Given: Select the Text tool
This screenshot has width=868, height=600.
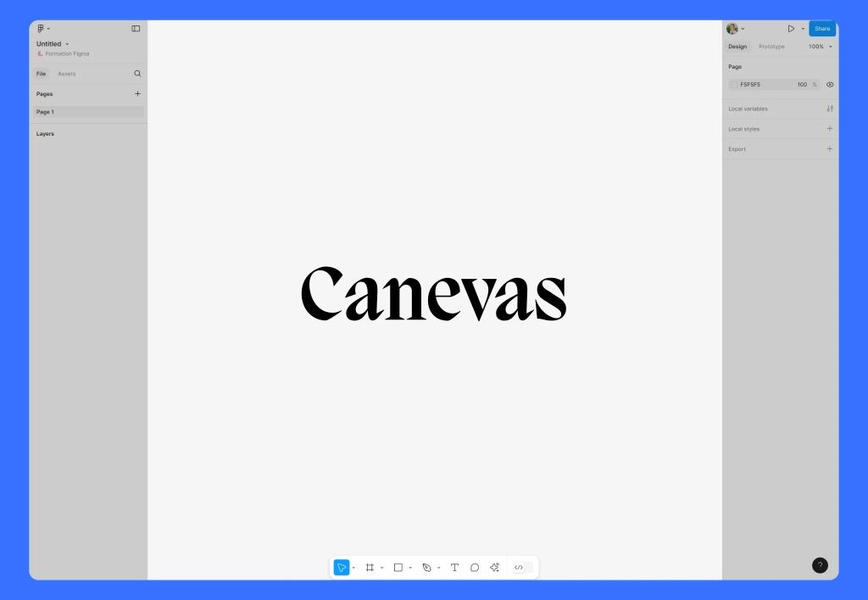Looking at the screenshot, I should click(x=454, y=567).
